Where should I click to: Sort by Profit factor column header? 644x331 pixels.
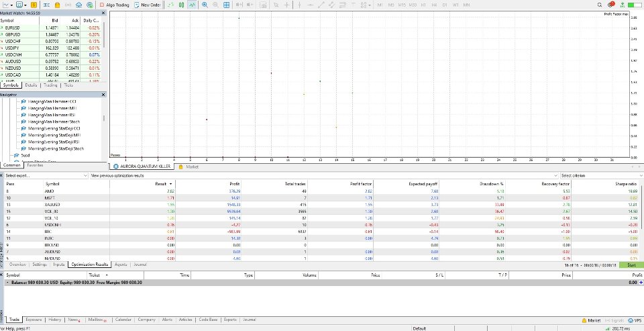[361, 183]
